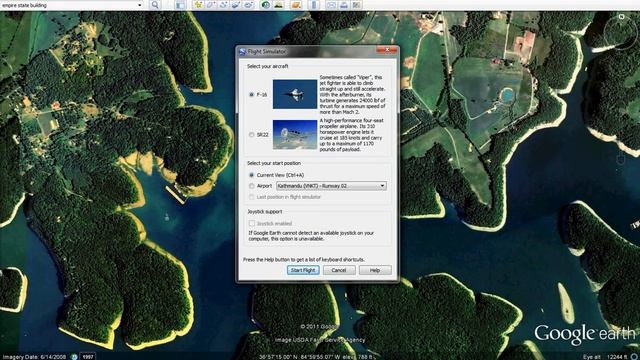Click the Eye alt 12244 ft readout

(604, 357)
